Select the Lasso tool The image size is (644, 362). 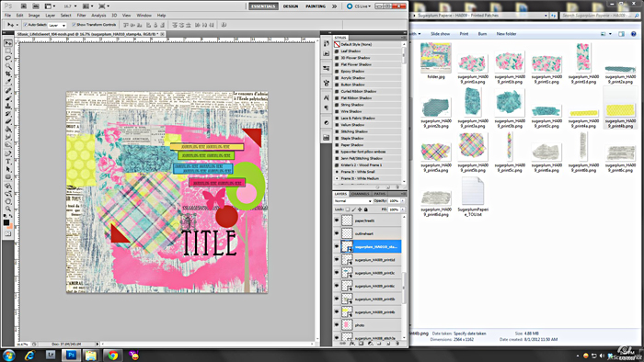pyautogui.click(x=7, y=59)
